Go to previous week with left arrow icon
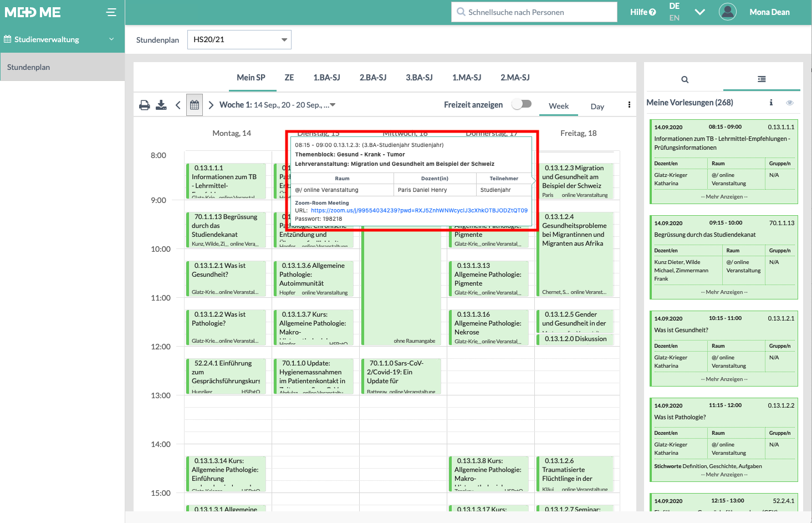812x523 pixels. click(177, 104)
